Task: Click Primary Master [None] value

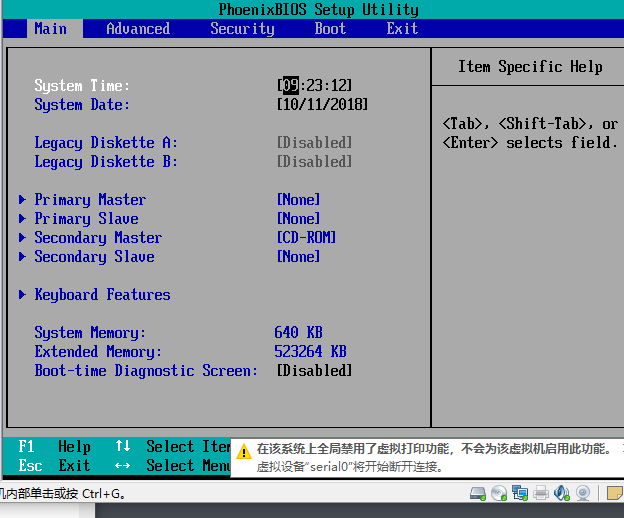Action: (x=298, y=199)
